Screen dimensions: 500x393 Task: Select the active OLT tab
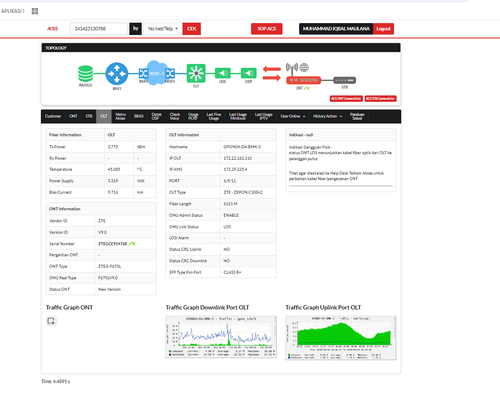click(104, 116)
